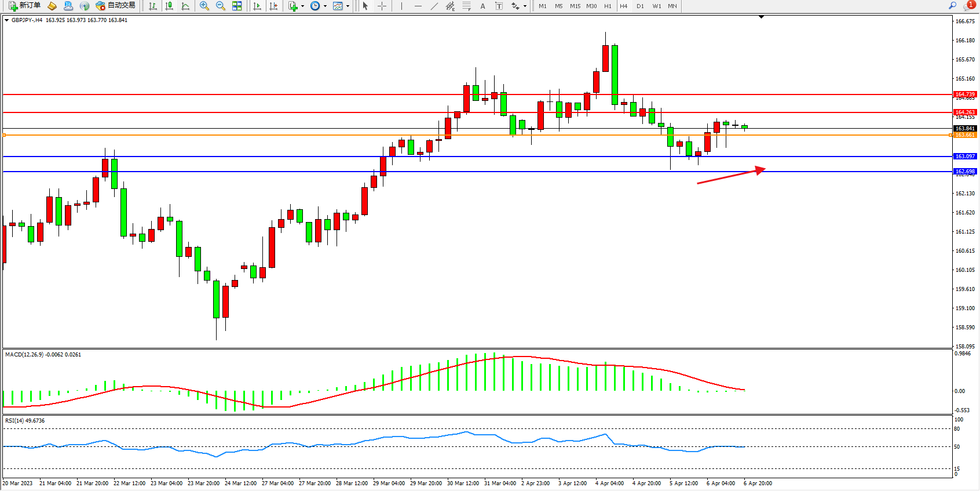Open the search magnifier at top right
The height and width of the screenshot is (491, 980).
952,6
